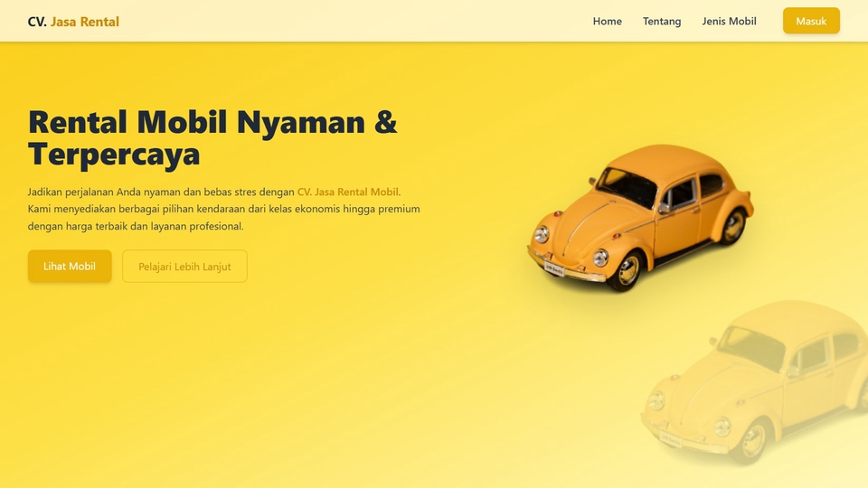Click the faded car's front wheel
Viewport: 868px width, 488px height.
coord(753,441)
